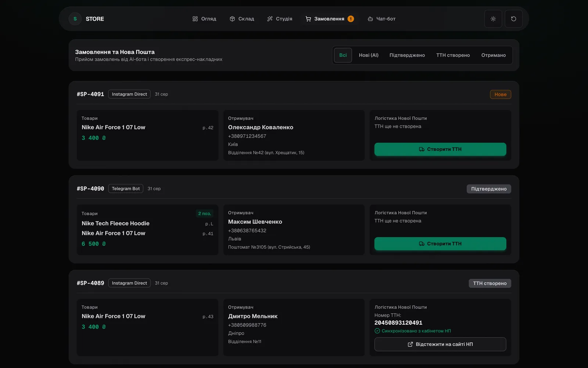Click the Telegram Bot source tag

point(126,189)
